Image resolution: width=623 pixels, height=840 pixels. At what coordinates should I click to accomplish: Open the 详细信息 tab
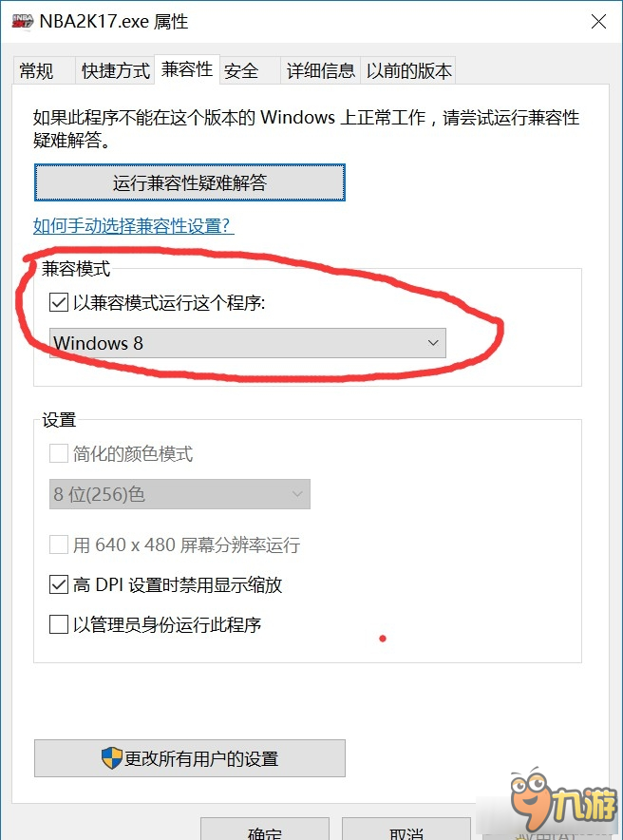(321, 70)
